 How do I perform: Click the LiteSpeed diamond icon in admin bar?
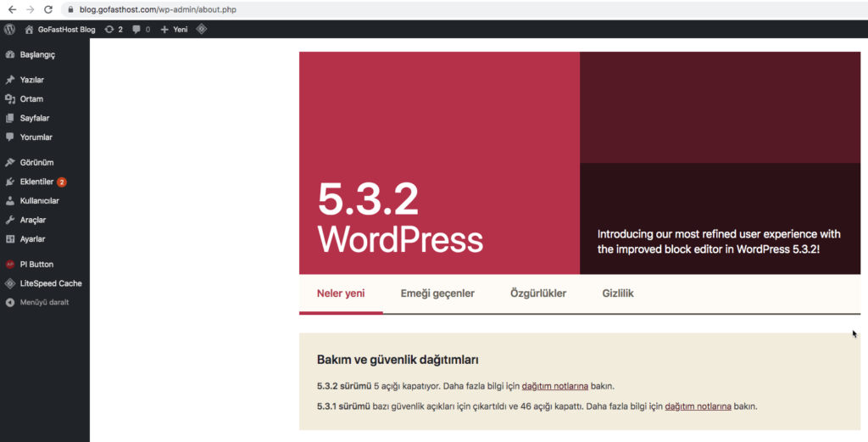pyautogui.click(x=202, y=29)
